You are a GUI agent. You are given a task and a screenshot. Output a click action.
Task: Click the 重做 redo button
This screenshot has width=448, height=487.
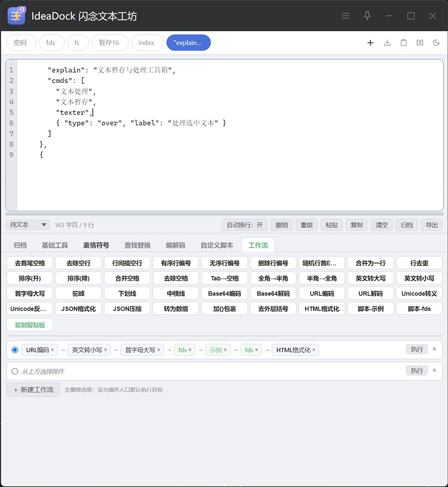307,225
